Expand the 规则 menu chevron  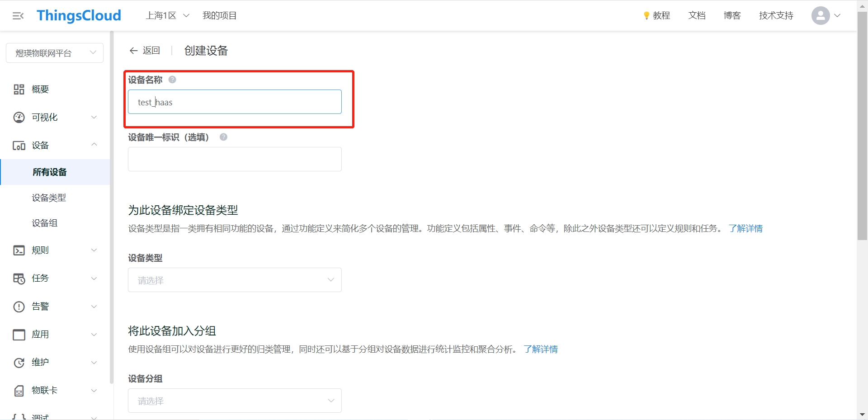[x=94, y=250]
